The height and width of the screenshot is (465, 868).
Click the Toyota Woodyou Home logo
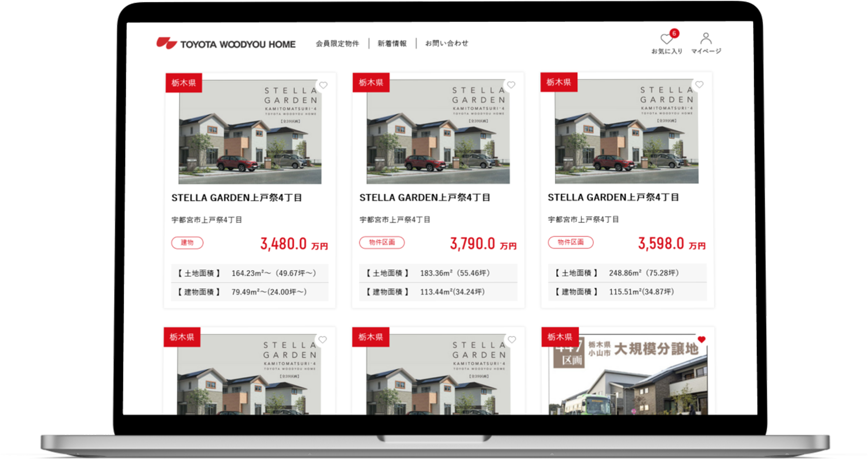click(226, 44)
